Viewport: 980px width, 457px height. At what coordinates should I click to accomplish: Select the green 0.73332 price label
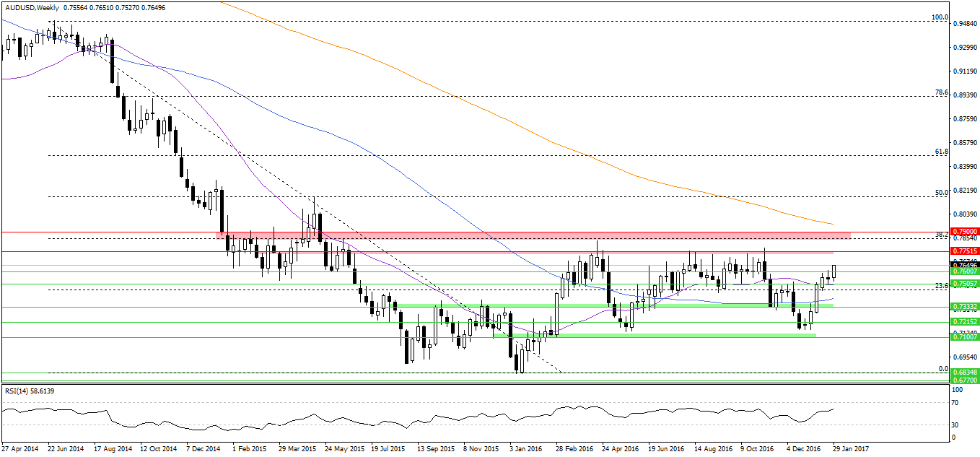pos(965,307)
